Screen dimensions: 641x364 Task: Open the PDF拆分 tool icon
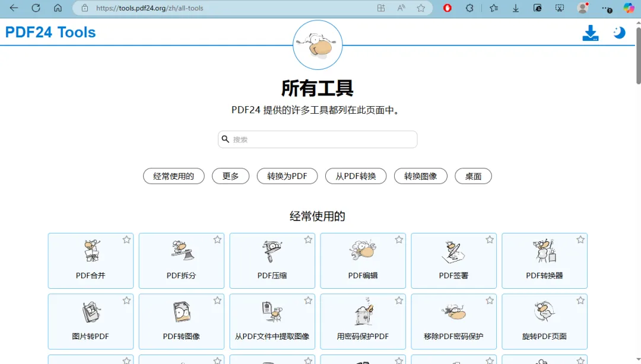[x=182, y=251]
